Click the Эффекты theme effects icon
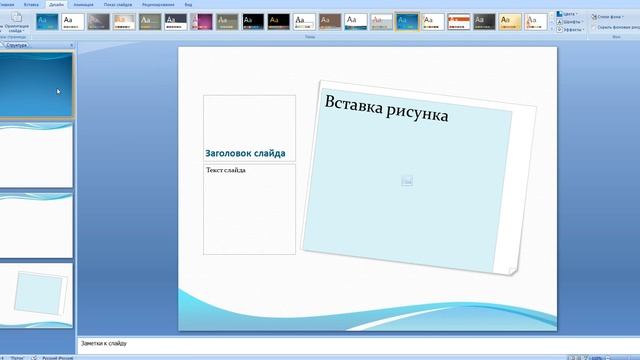This screenshot has height=360, width=640. click(559, 29)
